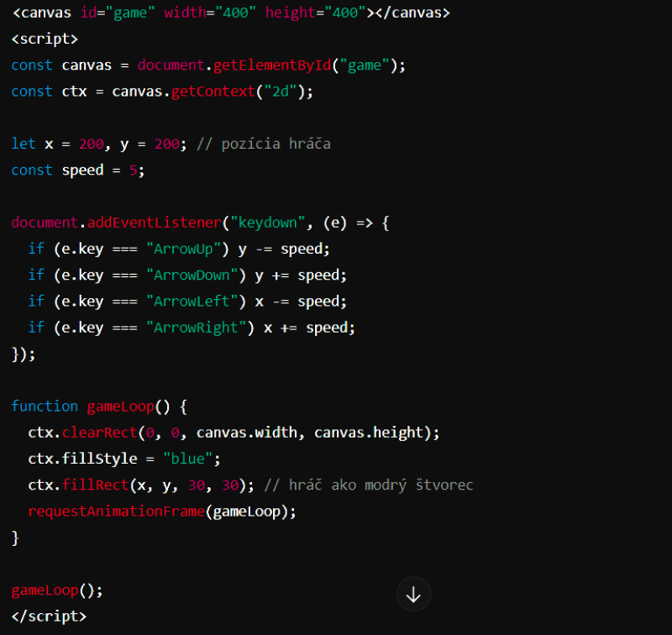This screenshot has width=672, height=635.
Task: Click the closing "});" line
Action: [x=24, y=354]
